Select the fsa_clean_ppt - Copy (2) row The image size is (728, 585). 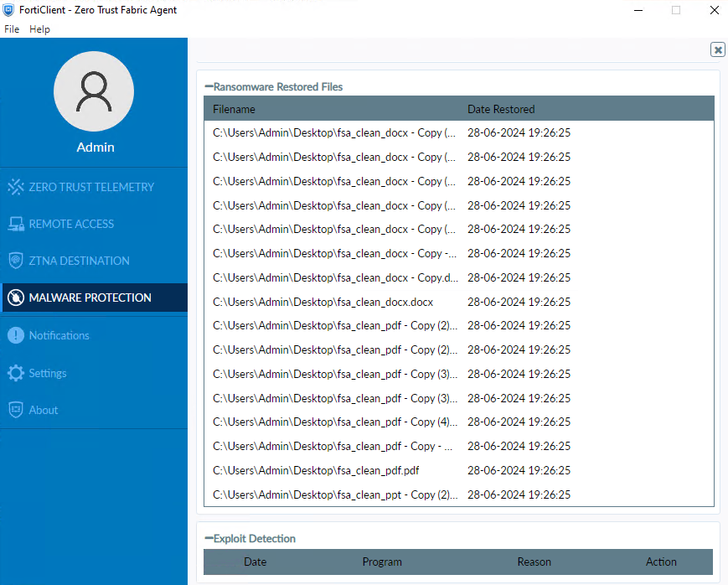[335, 494]
